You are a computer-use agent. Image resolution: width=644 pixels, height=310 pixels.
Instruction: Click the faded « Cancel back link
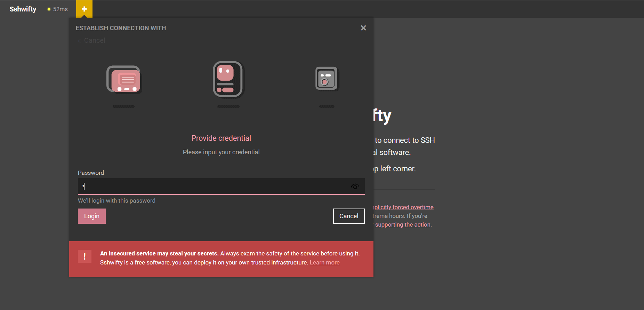[x=92, y=40]
